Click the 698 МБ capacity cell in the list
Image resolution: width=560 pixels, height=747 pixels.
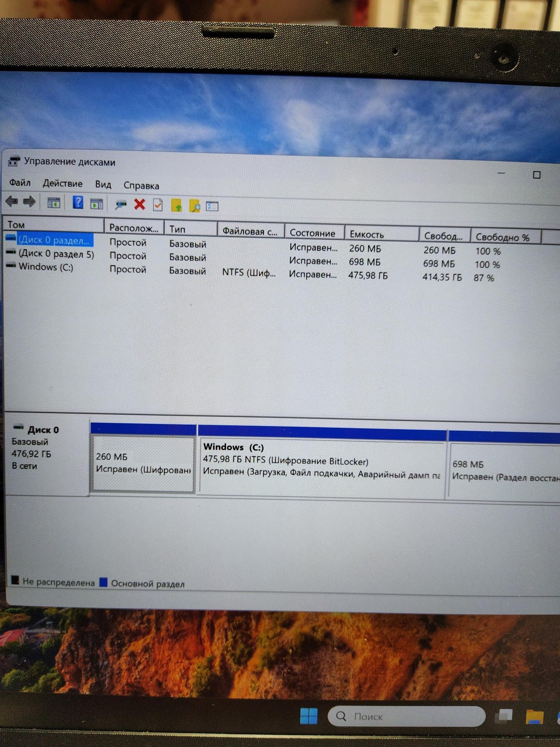tap(364, 262)
